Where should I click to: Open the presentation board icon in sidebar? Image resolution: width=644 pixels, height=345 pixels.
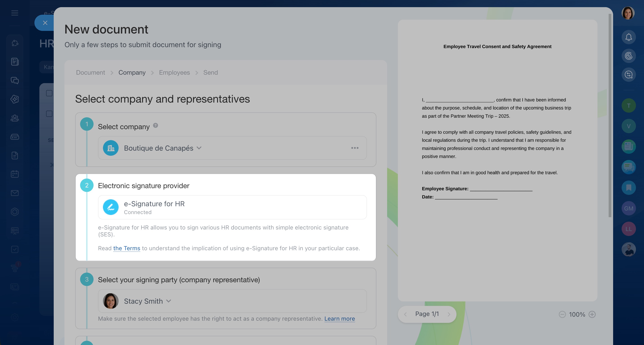tap(15, 230)
